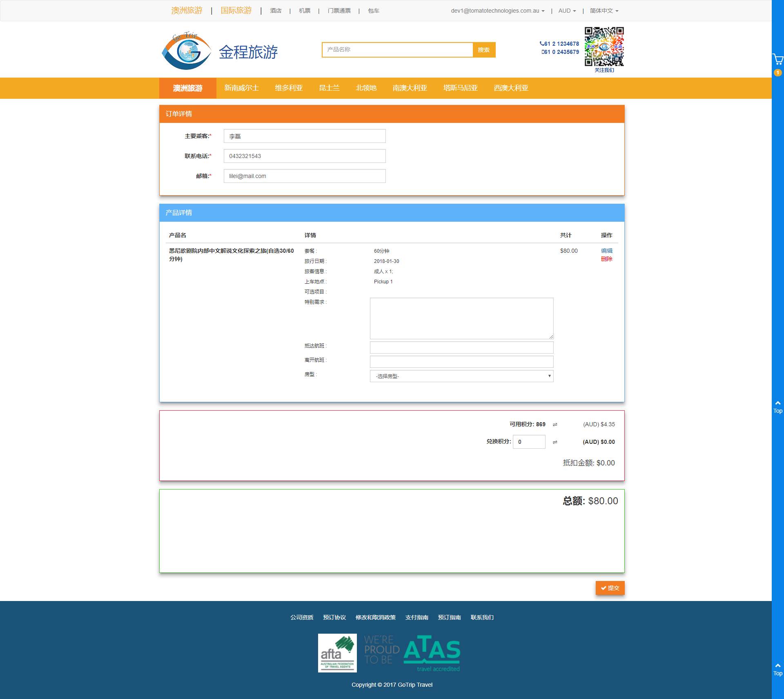Click the lower Top arrow icon
Screen dimensions: 784x699
click(x=777, y=666)
